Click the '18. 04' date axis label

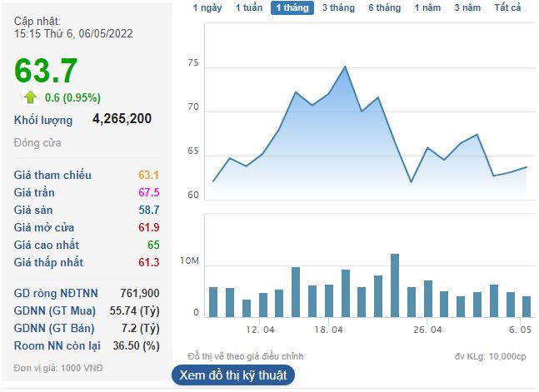(328, 330)
